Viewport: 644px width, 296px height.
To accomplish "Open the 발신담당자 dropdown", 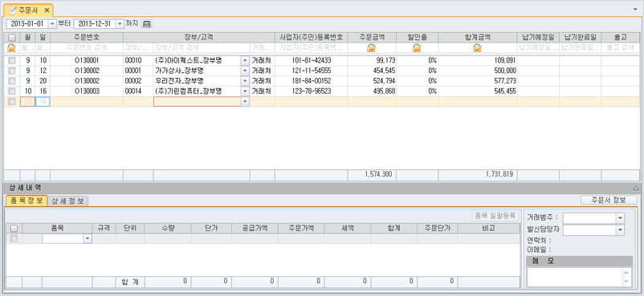I will pyautogui.click(x=620, y=230).
